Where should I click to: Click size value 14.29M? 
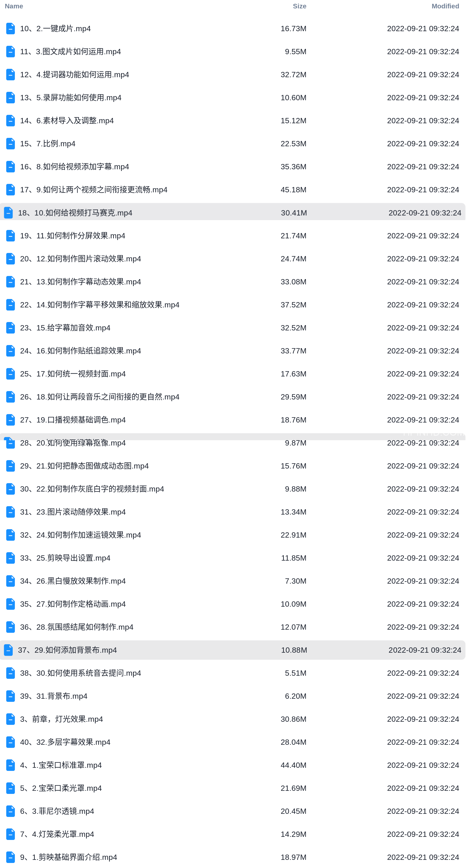click(x=293, y=834)
